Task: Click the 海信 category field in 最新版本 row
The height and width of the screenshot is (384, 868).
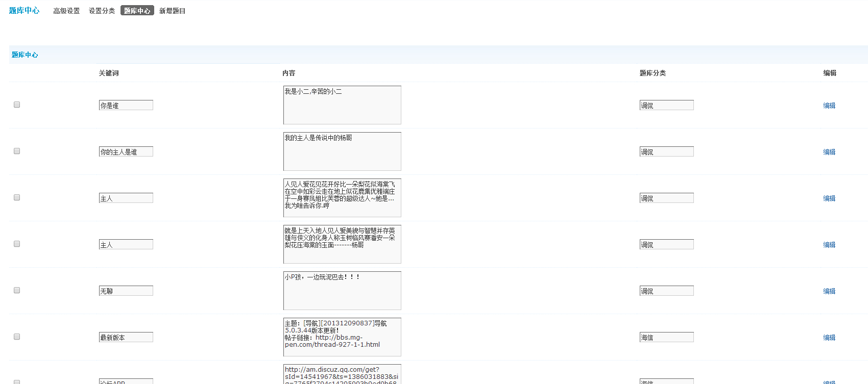Action: pos(667,337)
